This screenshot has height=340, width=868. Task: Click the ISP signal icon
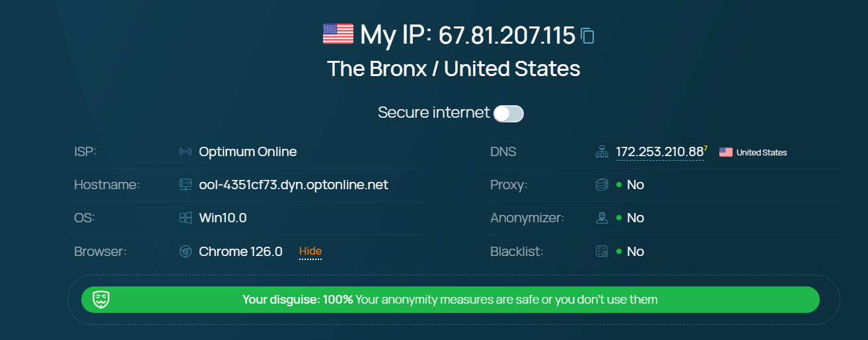(x=186, y=152)
